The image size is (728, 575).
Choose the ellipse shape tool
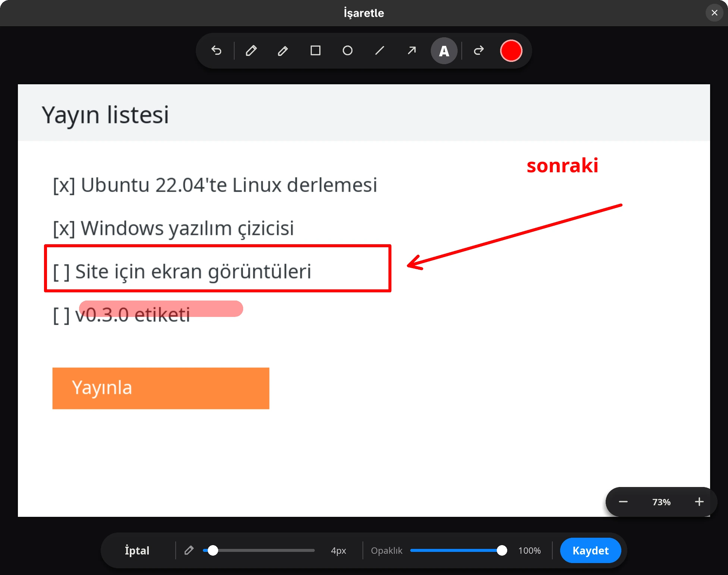coord(348,50)
